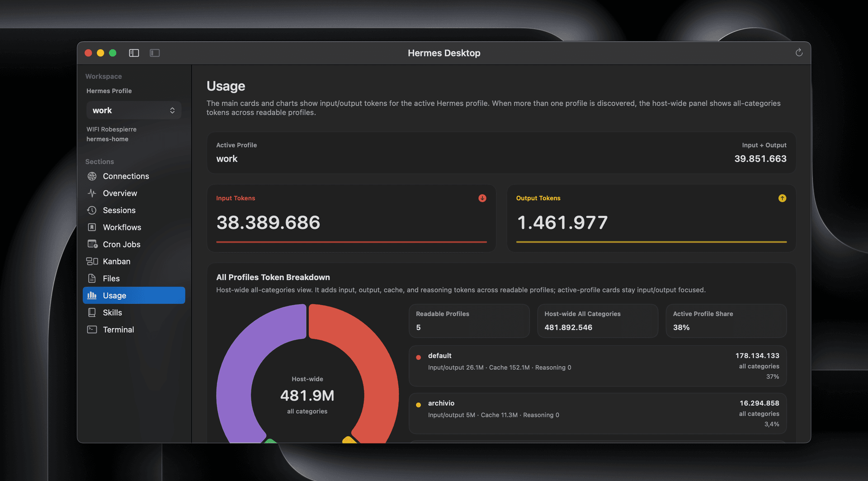Select Sessions in the sidebar
This screenshot has height=481, width=868.
pyautogui.click(x=134, y=210)
